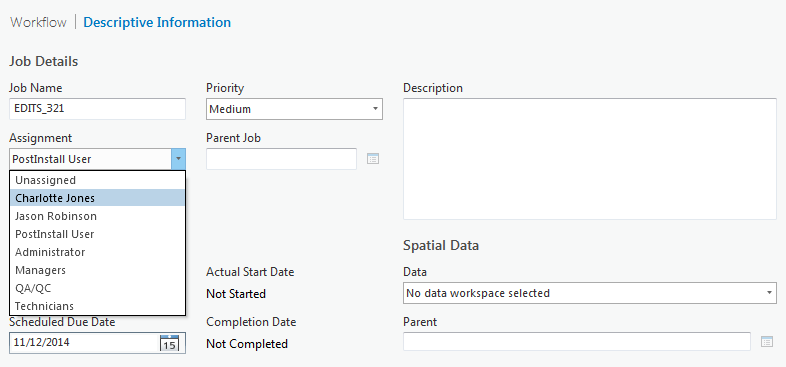
Task: Click the Spatial Data Parent browse icon
Action: click(767, 342)
